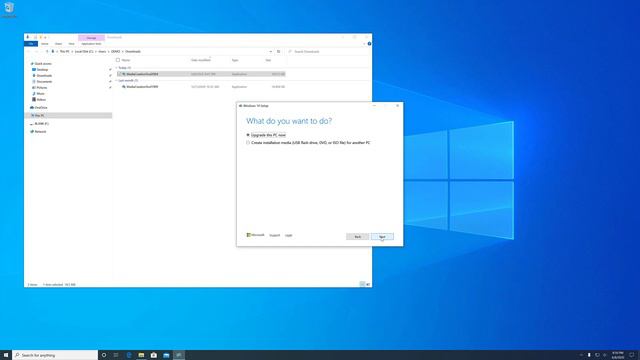Open the File tab in File Explorer
The image size is (640, 360).
31,44
